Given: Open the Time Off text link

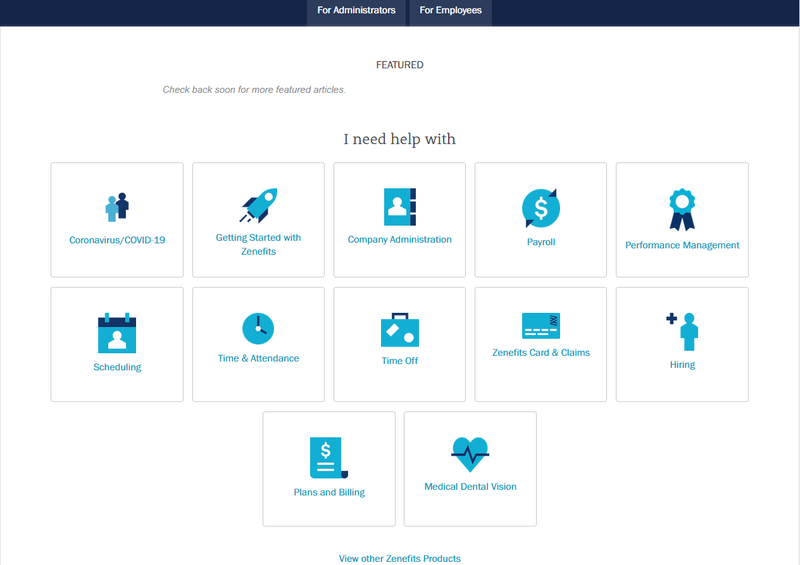Looking at the screenshot, I should click(x=399, y=361).
